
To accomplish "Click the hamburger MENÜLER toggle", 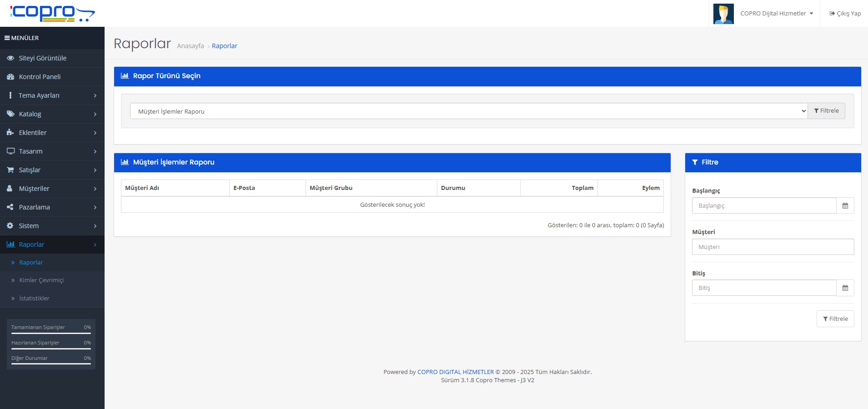I will tap(7, 38).
